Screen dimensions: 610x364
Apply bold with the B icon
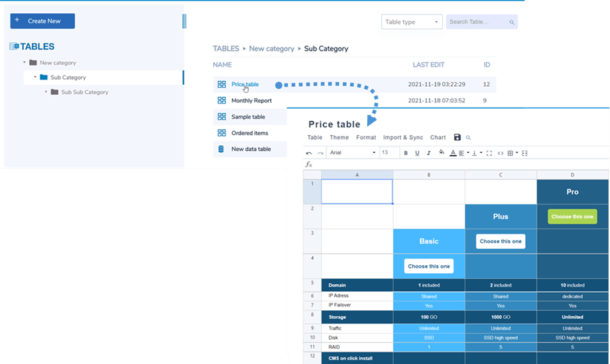coord(406,153)
